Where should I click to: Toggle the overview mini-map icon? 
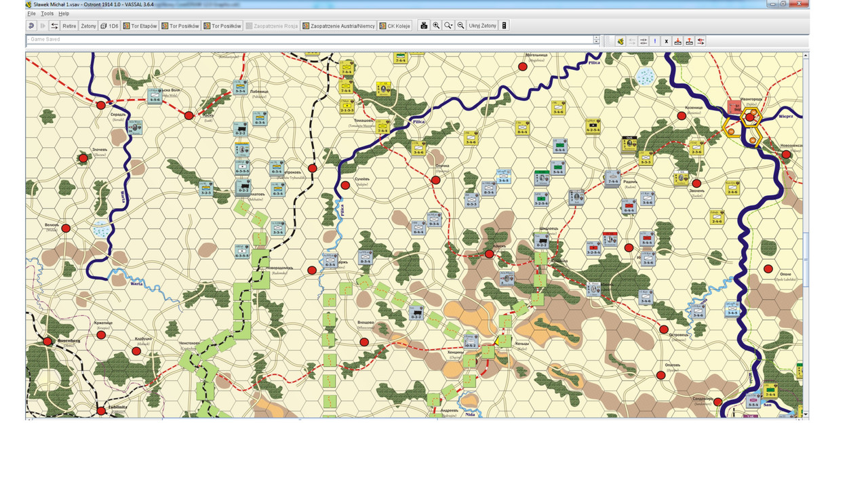(504, 26)
